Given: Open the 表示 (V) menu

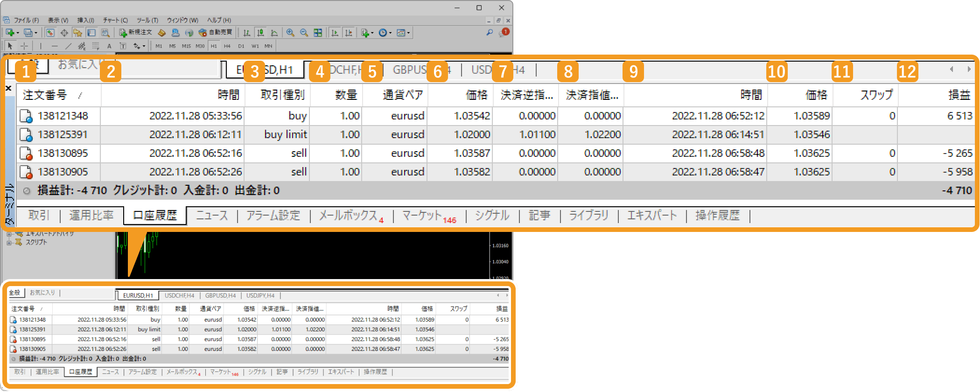Looking at the screenshot, I should coord(58,20).
